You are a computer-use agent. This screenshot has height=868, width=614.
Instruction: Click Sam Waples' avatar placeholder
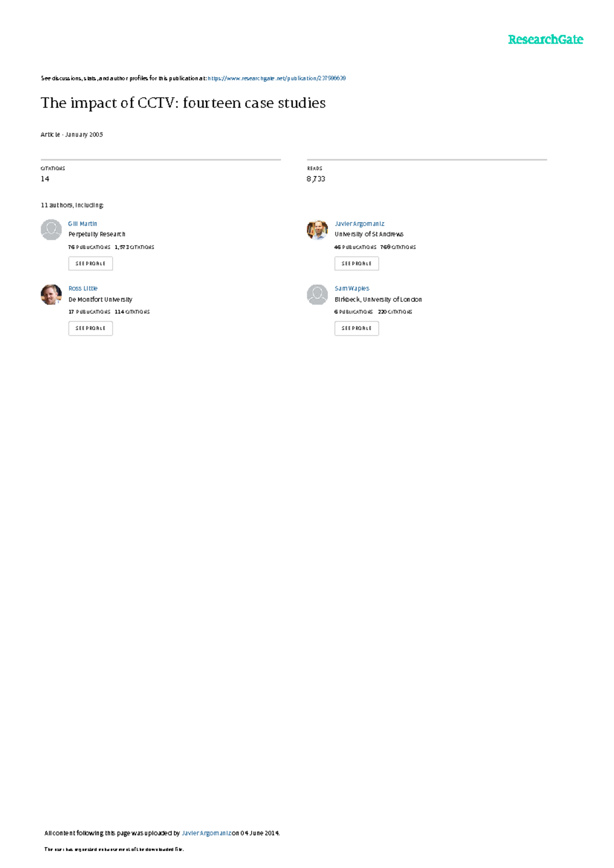click(x=317, y=295)
